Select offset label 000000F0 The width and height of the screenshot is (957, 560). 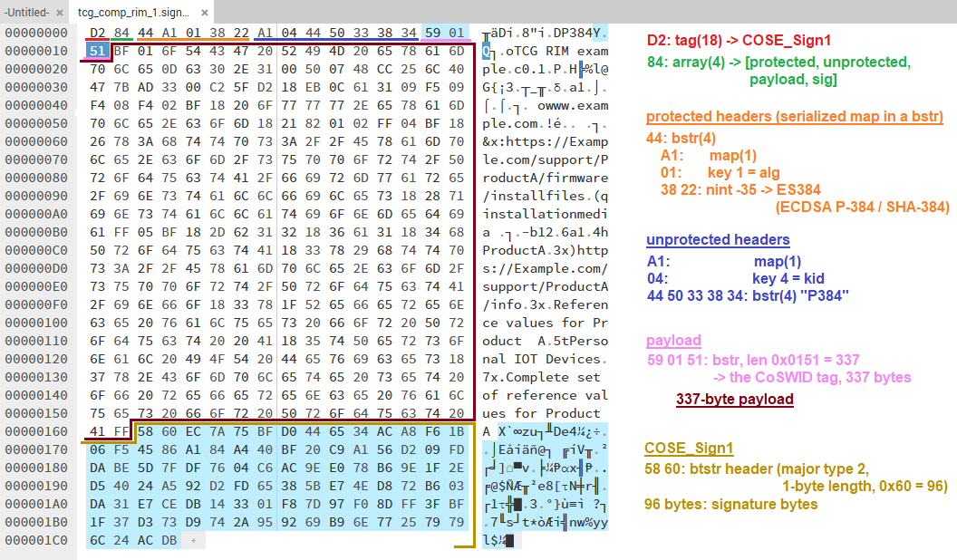[36, 305]
